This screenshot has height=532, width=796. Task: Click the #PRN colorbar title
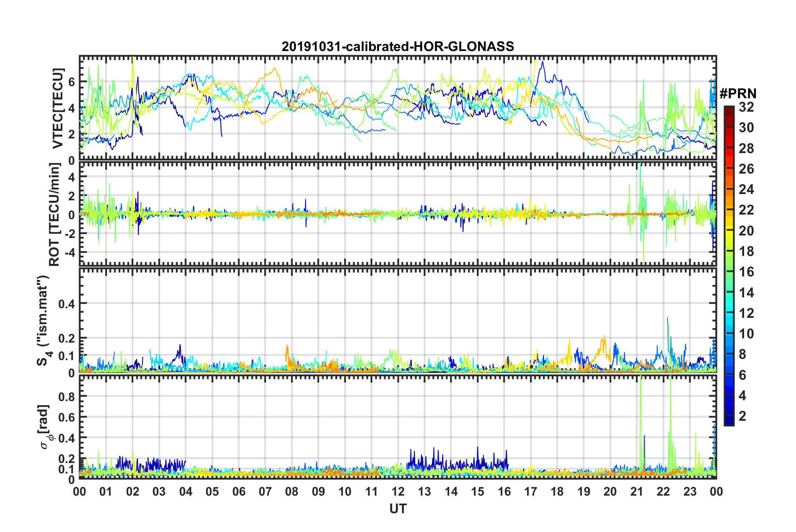click(738, 94)
